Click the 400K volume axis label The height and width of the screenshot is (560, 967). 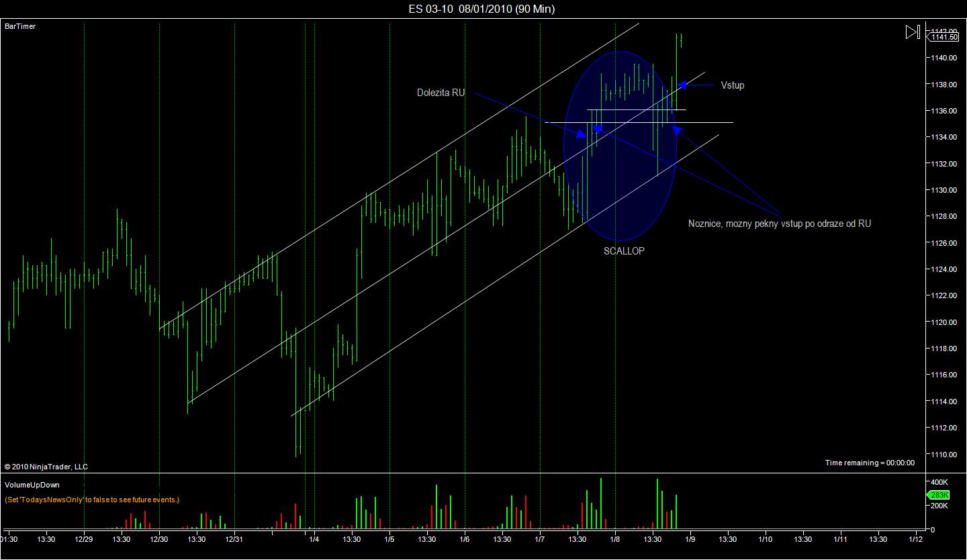click(939, 482)
